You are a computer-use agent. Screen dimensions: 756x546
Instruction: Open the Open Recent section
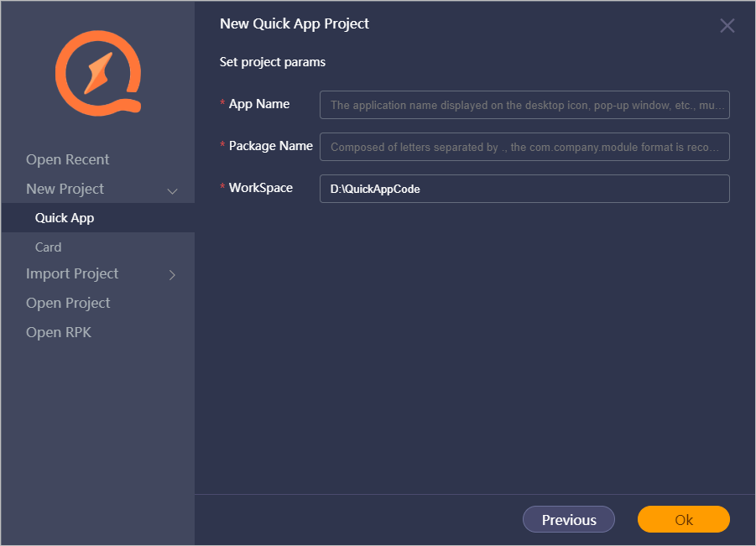click(67, 159)
